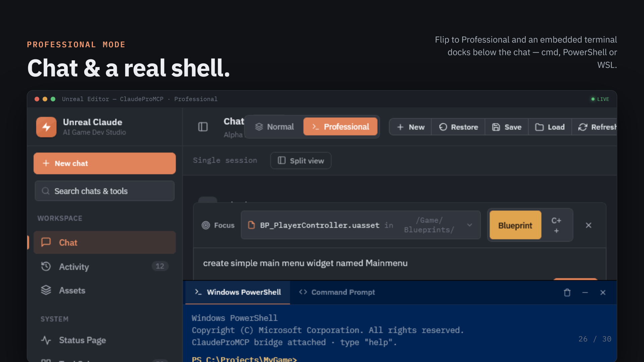Select the C++ mode button
This screenshot has width=644, height=362.
click(556, 225)
